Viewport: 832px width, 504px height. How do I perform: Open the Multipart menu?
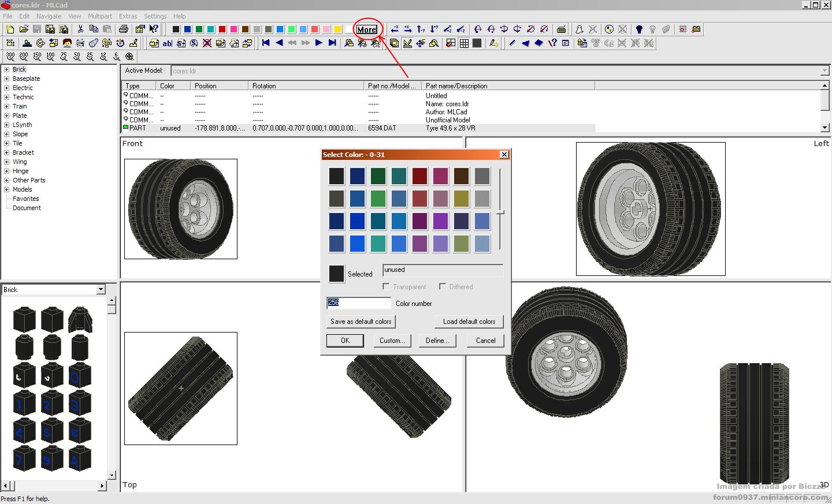(x=100, y=16)
